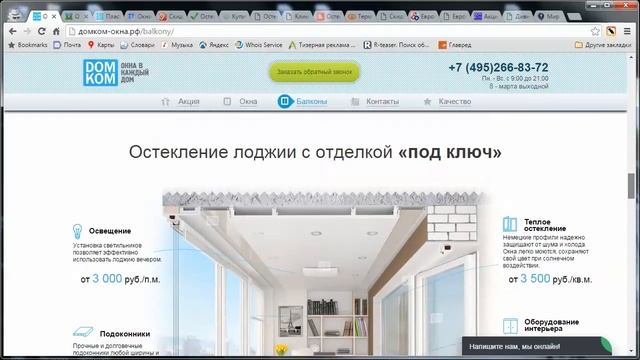The height and width of the screenshot is (360, 640).
Task: Switch to the Плас tab
Action: tap(108, 16)
